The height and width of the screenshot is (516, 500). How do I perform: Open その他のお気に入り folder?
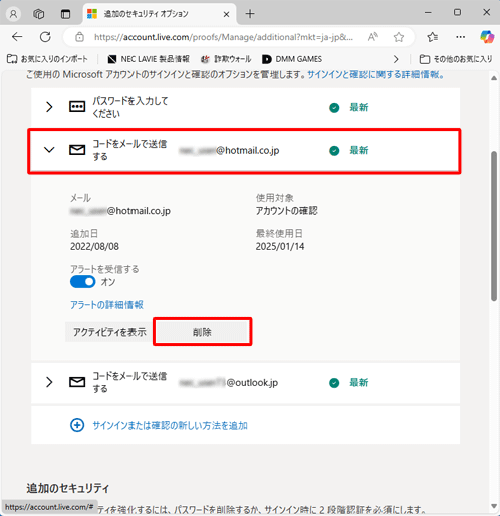click(x=456, y=59)
